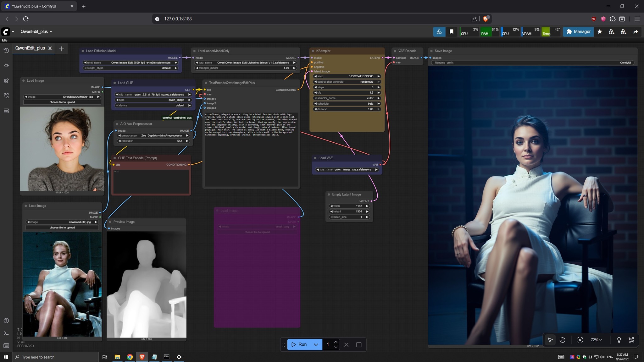Click the depth map in Preview Image node
The image size is (644, 362).
(x=147, y=284)
